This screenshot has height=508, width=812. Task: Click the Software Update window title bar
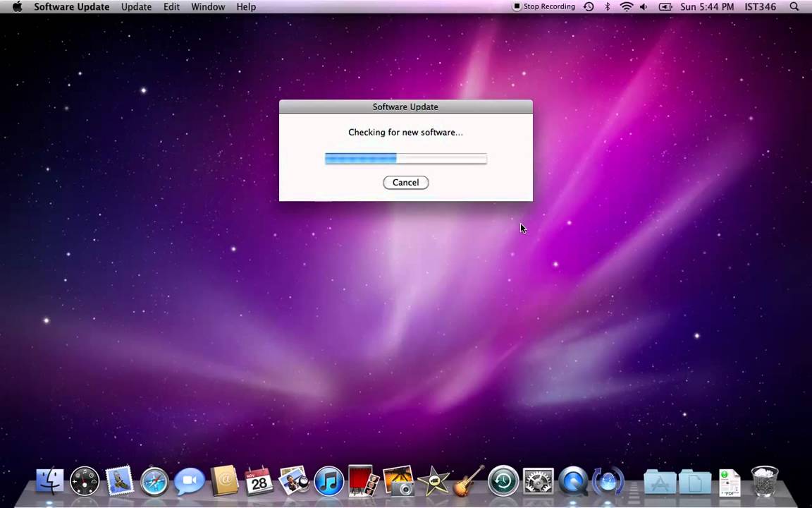click(405, 107)
